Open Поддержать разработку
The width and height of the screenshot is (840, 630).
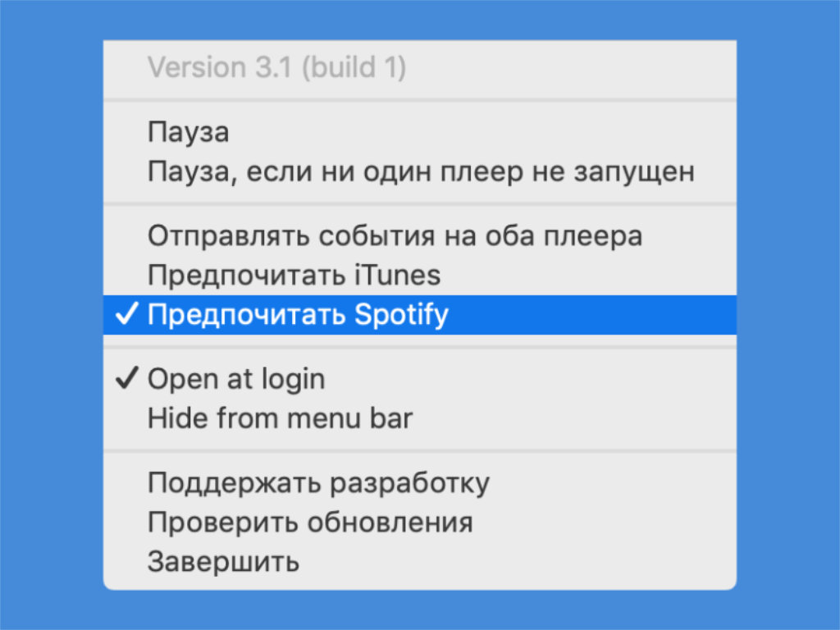click(318, 483)
